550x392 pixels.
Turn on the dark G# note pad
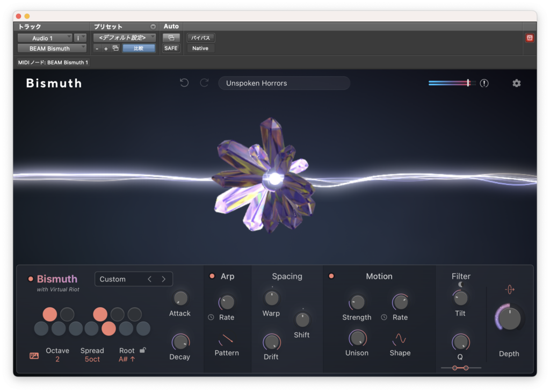point(118,314)
